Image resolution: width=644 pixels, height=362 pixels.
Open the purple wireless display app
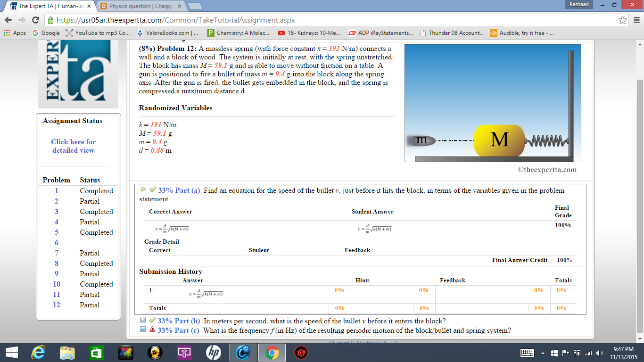[184, 353]
